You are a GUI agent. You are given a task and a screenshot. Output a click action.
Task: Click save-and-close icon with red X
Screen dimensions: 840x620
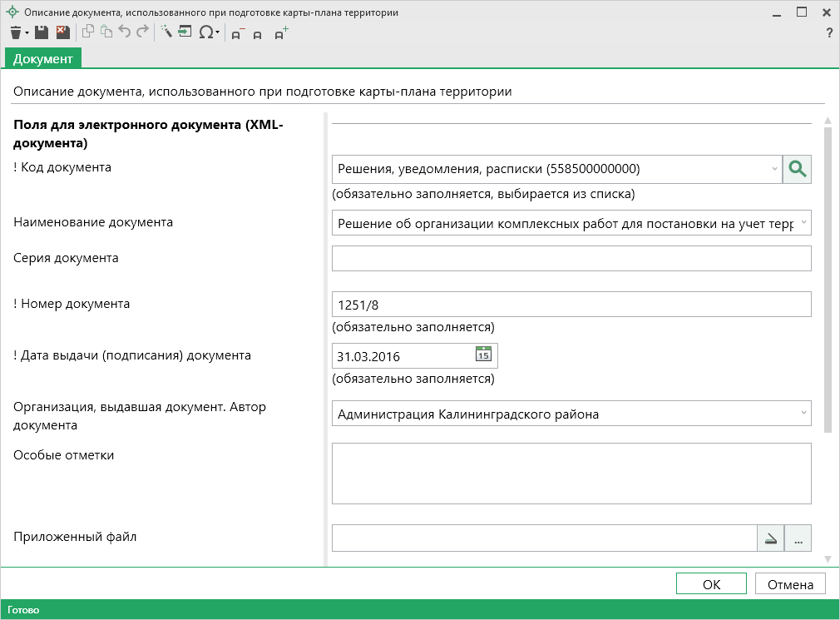coord(62,32)
